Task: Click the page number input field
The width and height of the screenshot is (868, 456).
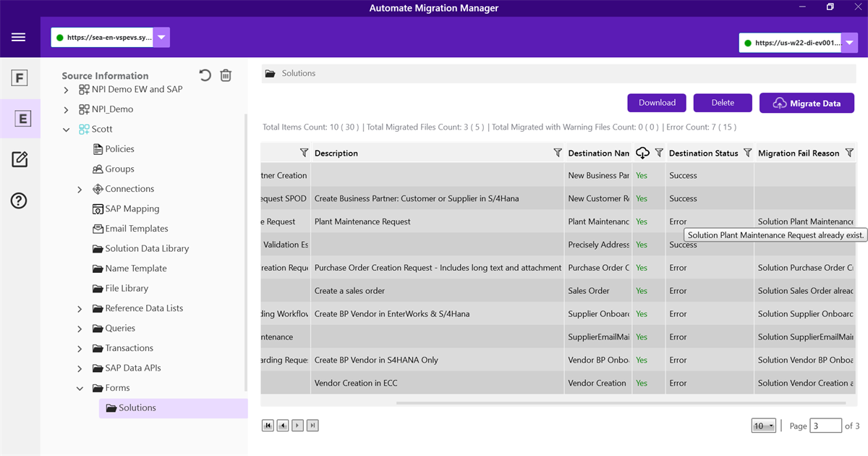Action: [x=825, y=426]
